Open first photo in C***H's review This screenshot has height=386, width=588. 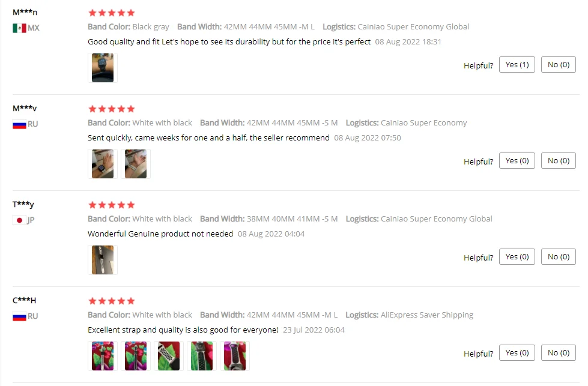click(102, 355)
